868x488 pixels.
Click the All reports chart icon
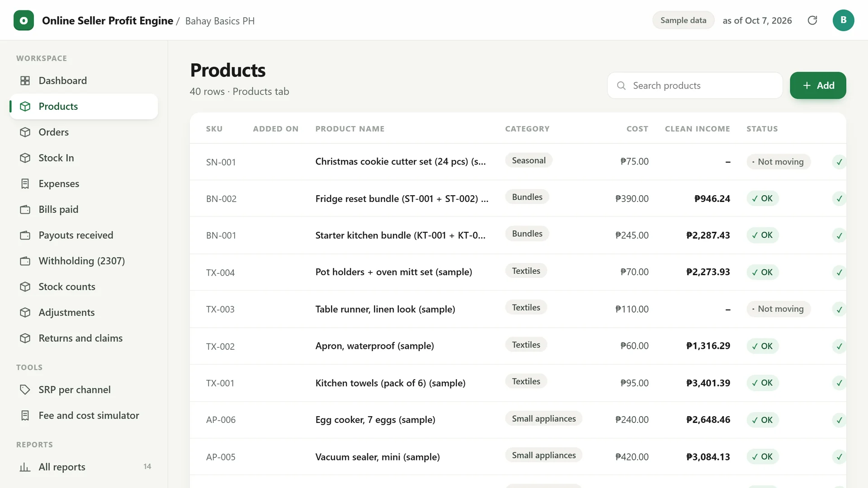coord(25,467)
